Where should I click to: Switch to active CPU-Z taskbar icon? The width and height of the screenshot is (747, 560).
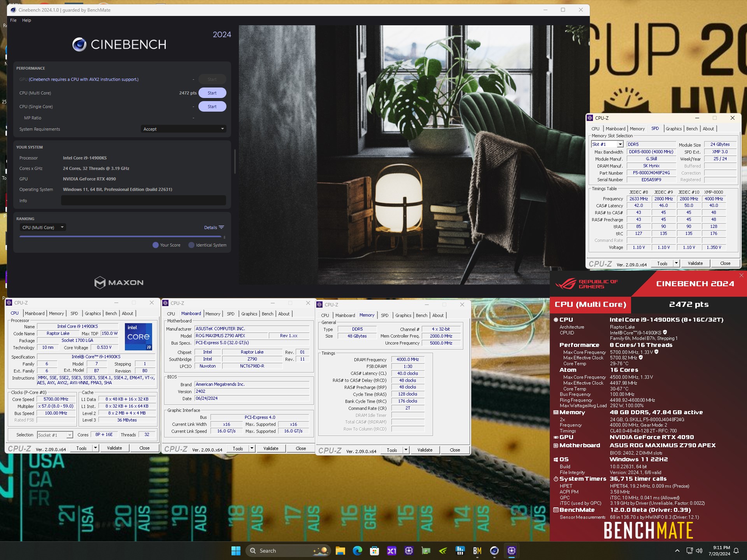pos(511,551)
